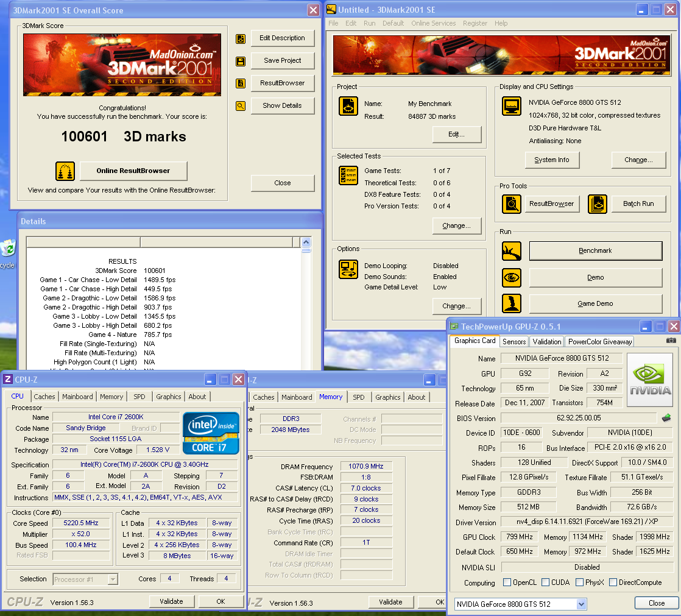Click the 3DMark2001 banner in Overall Score window

(122, 65)
